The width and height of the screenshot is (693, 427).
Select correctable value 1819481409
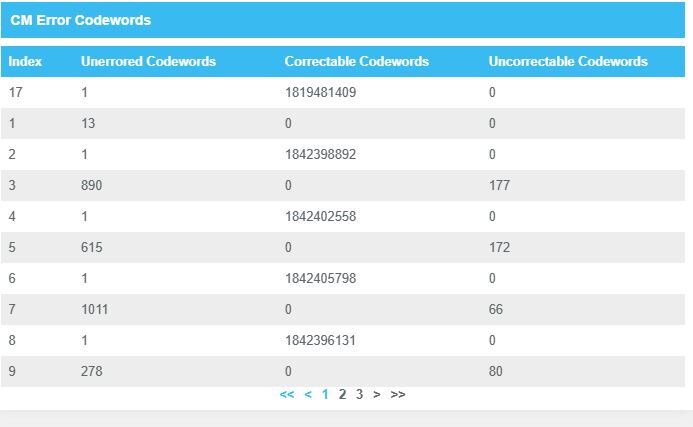(x=320, y=92)
